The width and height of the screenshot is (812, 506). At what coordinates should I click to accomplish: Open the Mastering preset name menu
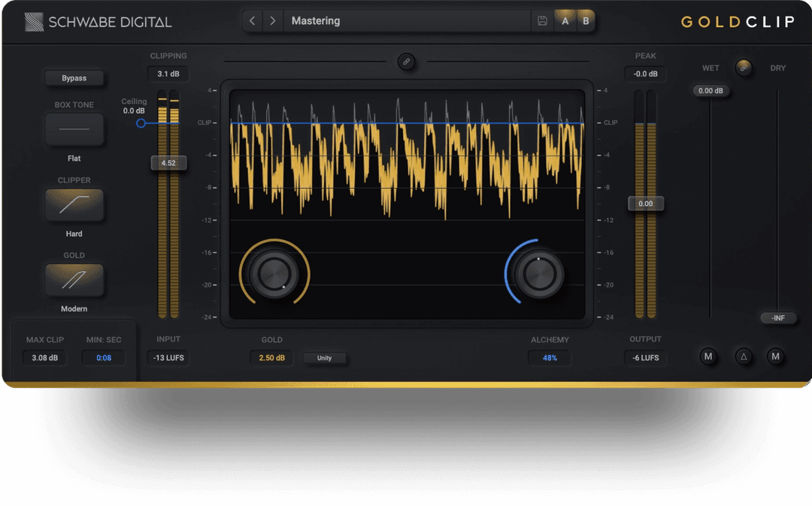(x=407, y=21)
